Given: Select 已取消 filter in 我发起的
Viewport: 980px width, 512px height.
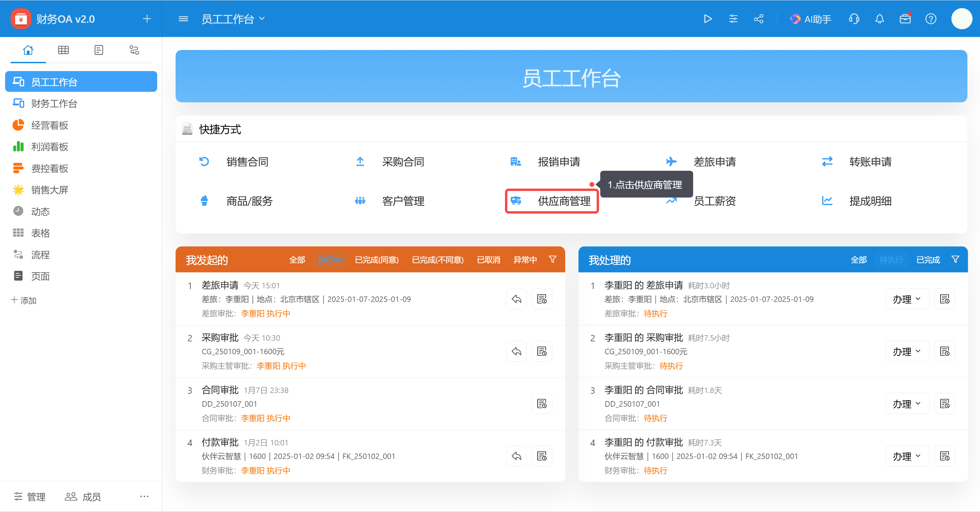Looking at the screenshot, I should (489, 260).
